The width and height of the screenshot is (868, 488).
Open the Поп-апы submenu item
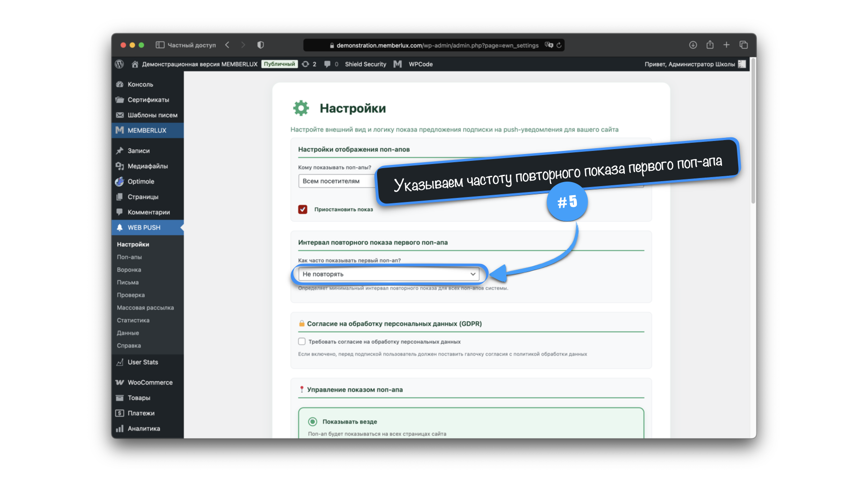[129, 257]
